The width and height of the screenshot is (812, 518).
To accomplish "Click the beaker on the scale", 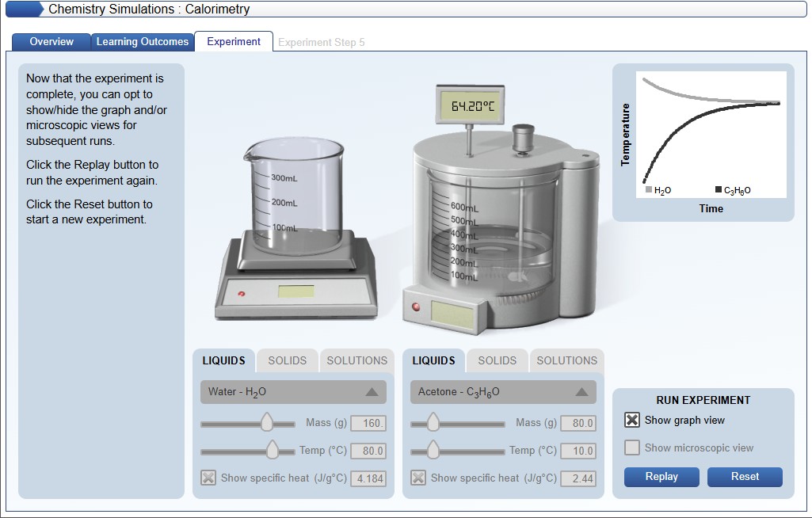I will pyautogui.click(x=294, y=192).
